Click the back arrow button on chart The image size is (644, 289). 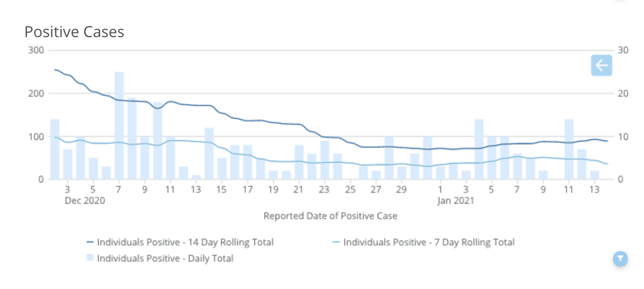point(601,65)
